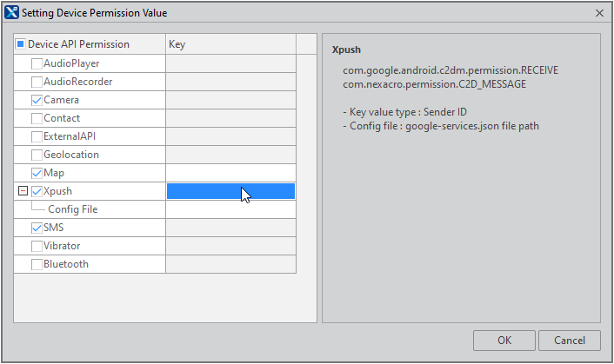Screen dimensions: 614x364
Task: Uncheck the Map permission checkbox
Action: (37, 173)
